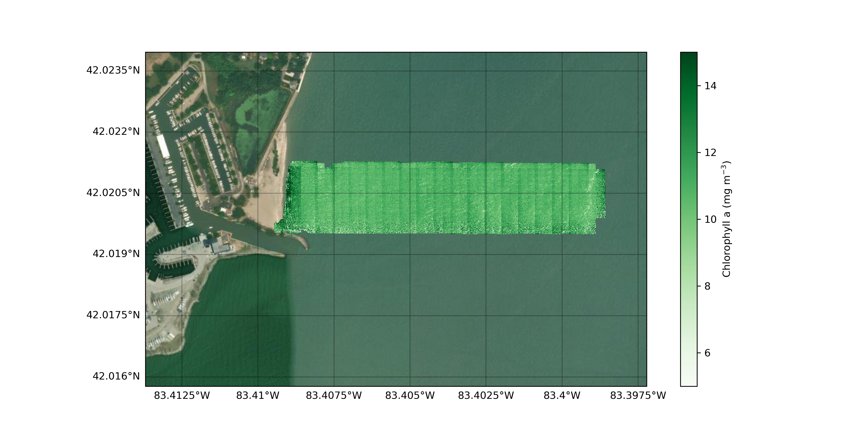
Task: Click the 83.3975°W longitude label
Action: pyautogui.click(x=638, y=396)
